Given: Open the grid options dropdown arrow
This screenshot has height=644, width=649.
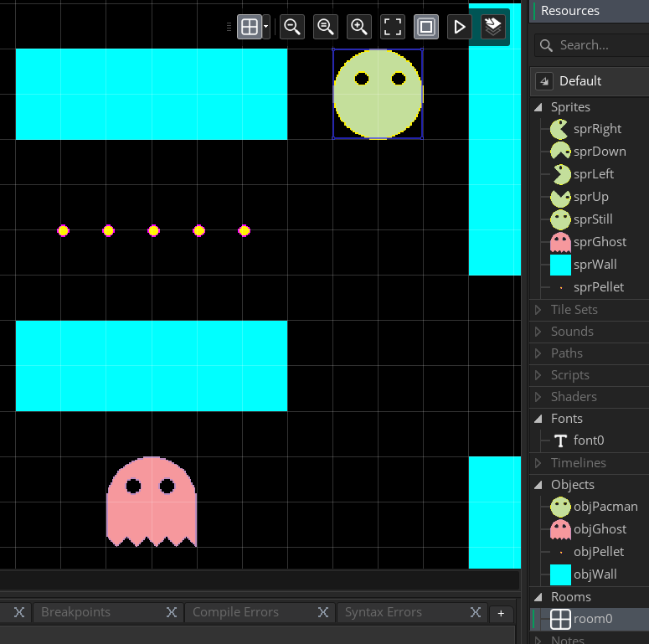Looking at the screenshot, I should pos(266,27).
